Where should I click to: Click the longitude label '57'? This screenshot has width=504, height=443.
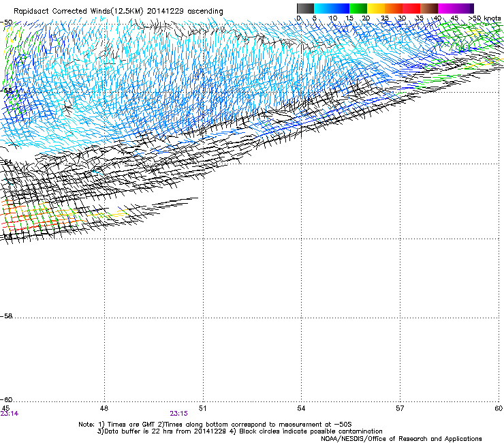click(x=400, y=408)
